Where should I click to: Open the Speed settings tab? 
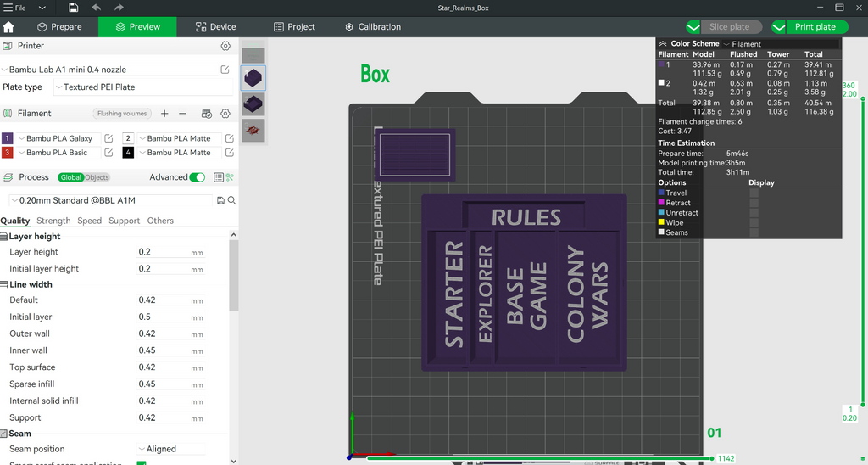pos(90,221)
